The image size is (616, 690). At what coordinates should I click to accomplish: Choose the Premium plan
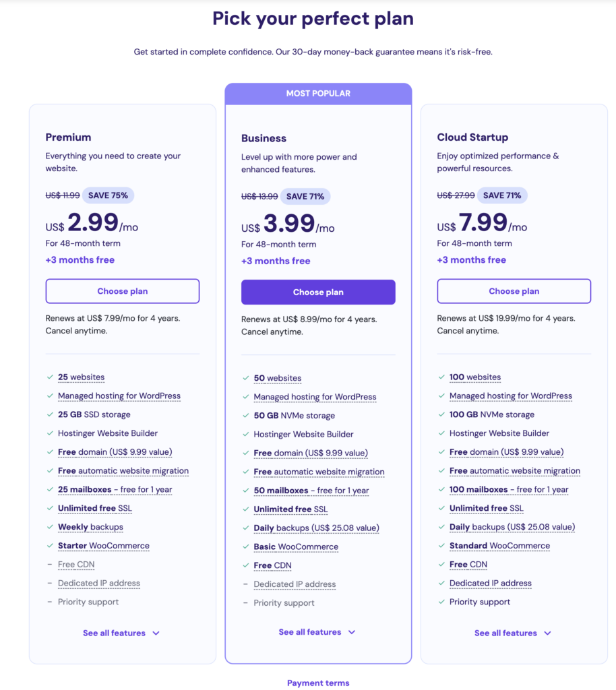(123, 291)
